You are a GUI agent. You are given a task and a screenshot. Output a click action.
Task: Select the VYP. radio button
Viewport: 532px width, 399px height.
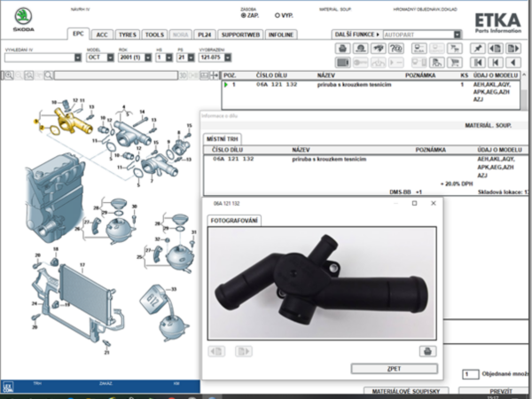tap(277, 16)
